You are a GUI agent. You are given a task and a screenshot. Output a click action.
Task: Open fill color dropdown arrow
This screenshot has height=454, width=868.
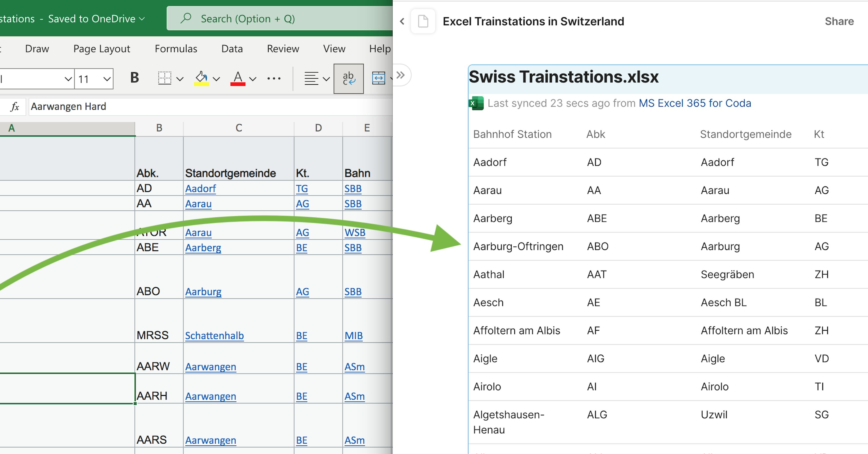coord(216,79)
